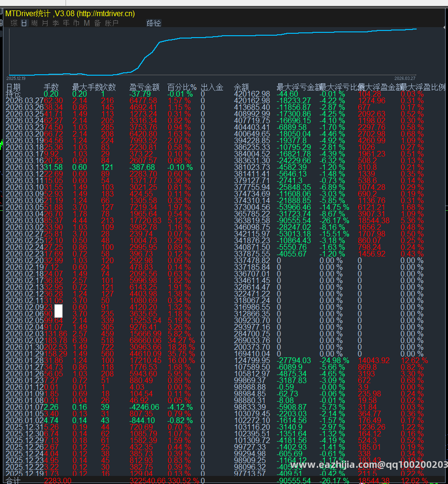
Task: Open the 备 notes tab
Action: [97, 23]
